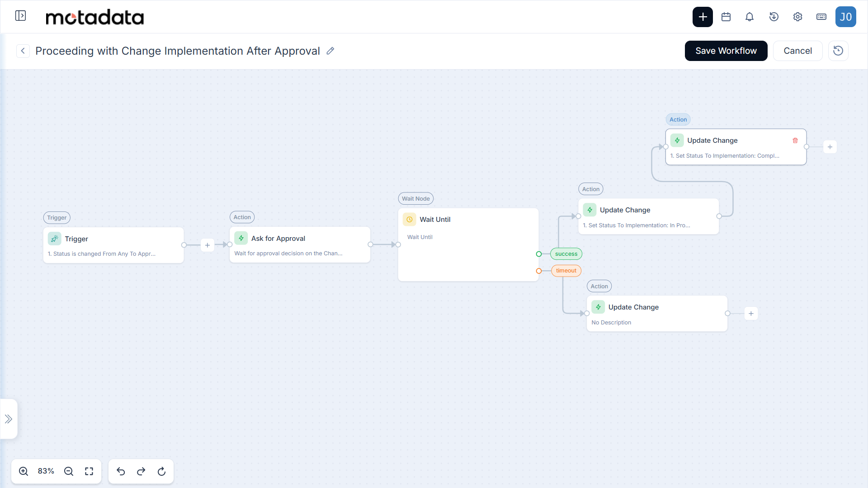Viewport: 868px width, 488px height.
Task: Click plus between Trigger and Ask for Approval
Action: [208, 245]
